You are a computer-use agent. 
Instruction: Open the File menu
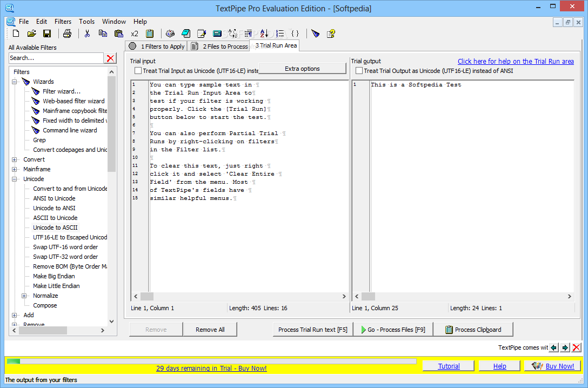[24, 22]
